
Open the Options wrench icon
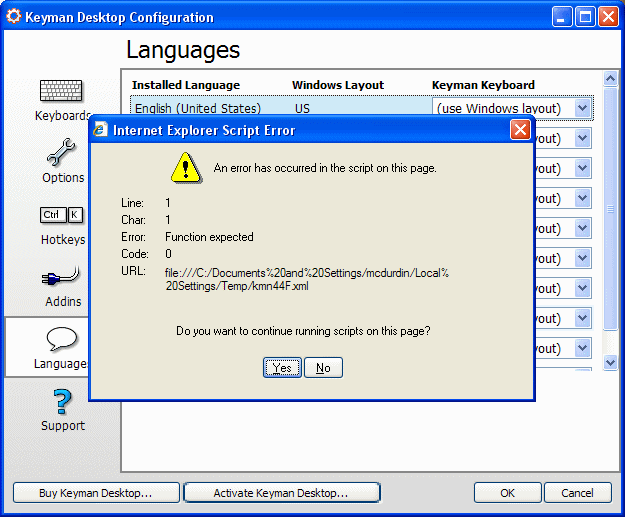[61, 152]
